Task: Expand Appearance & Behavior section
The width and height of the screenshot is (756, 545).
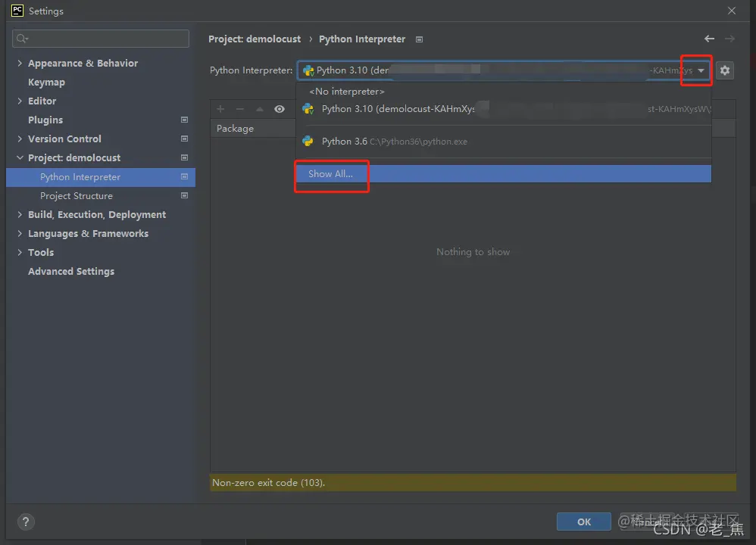Action: pos(20,63)
